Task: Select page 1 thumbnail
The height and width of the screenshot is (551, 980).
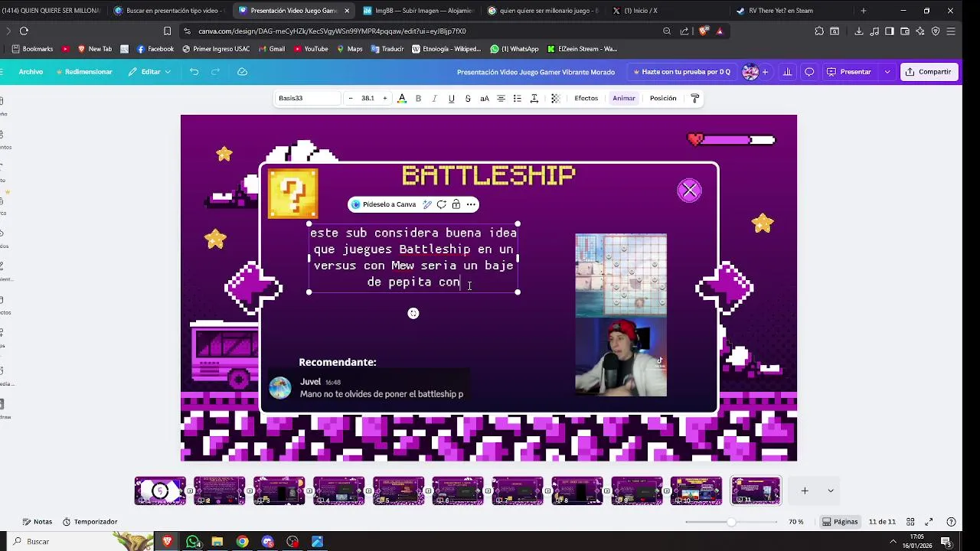Action: 160,491
